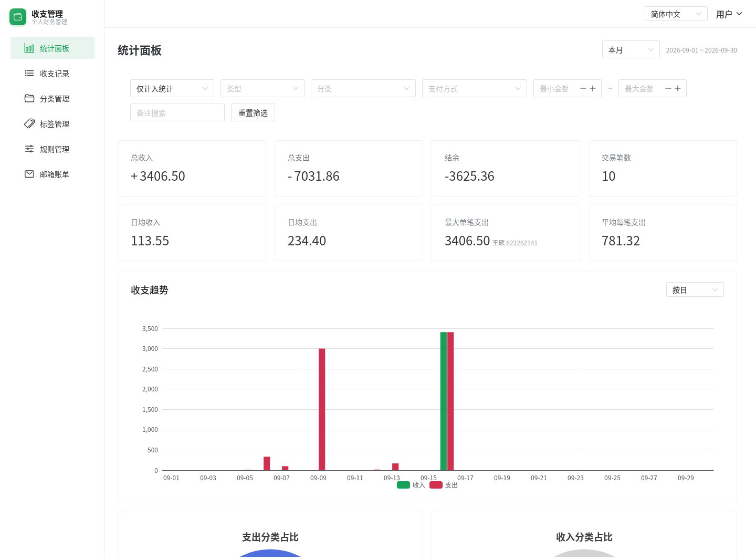This screenshot has height=559, width=756.
Task: Open the 仅计入统计 filter dropdown
Action: coord(172,88)
